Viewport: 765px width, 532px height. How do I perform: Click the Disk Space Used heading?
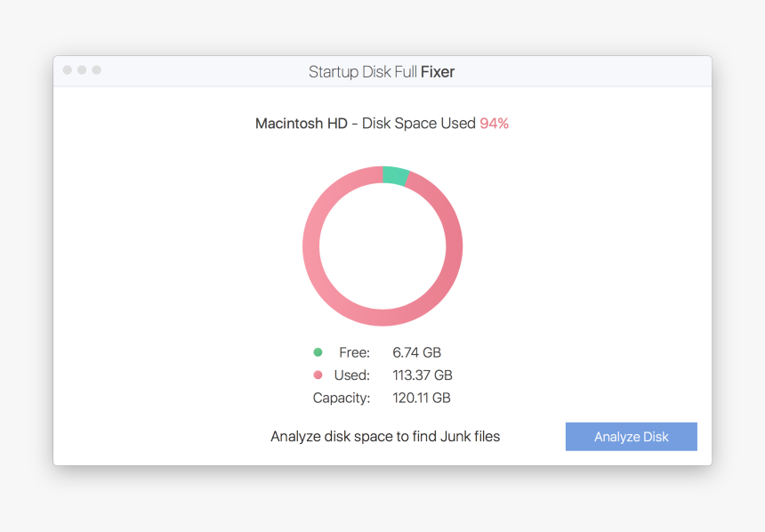pos(419,123)
